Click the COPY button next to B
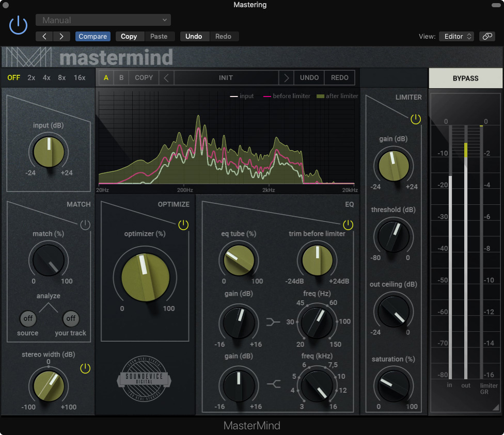Viewport: 504px width, 435px height. (144, 78)
